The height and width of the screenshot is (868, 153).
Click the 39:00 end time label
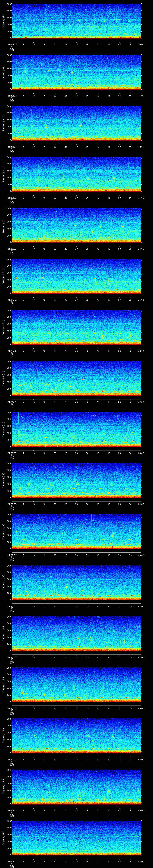coord(141,504)
